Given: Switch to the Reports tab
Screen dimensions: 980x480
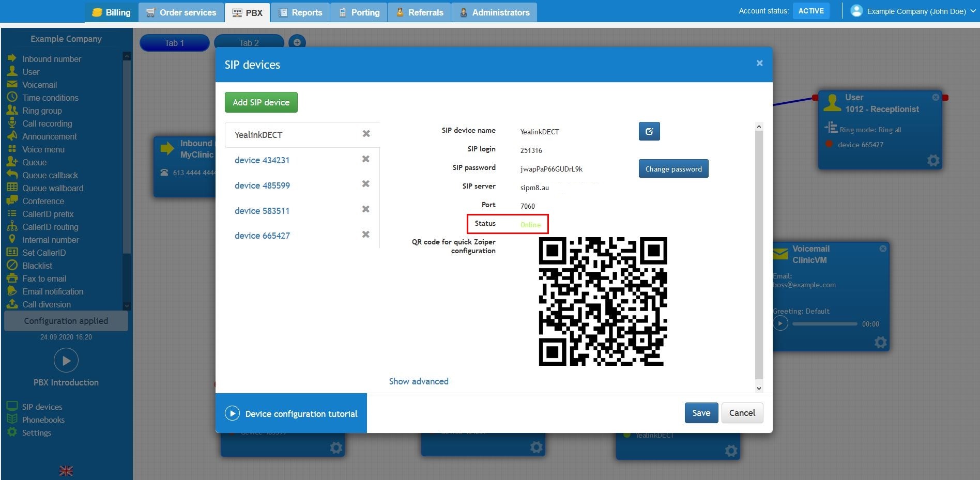Looking at the screenshot, I should [x=300, y=12].
